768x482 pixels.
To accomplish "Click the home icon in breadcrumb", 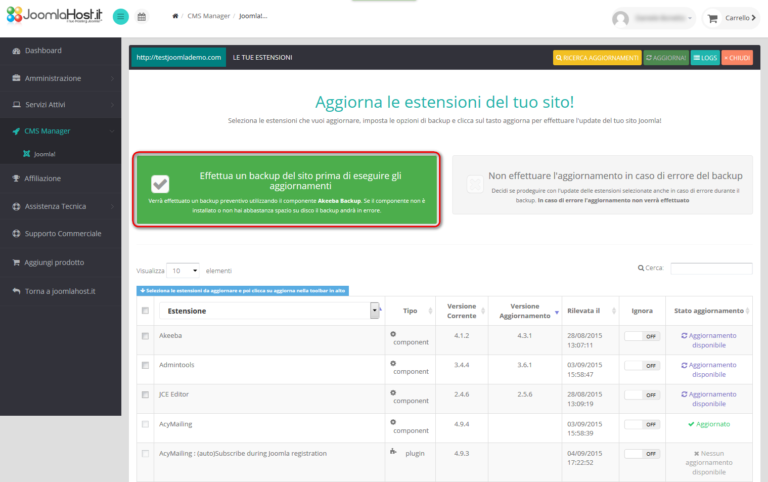I will point(176,17).
